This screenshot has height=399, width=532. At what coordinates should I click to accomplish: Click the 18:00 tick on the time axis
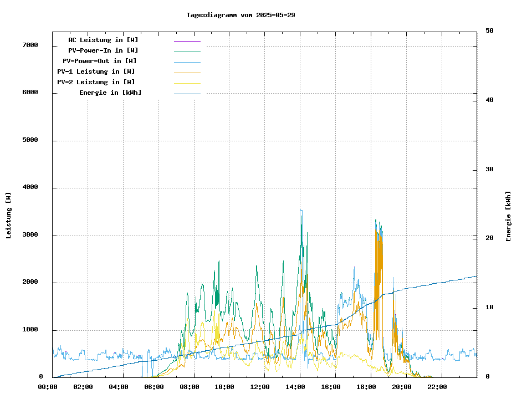point(366,387)
